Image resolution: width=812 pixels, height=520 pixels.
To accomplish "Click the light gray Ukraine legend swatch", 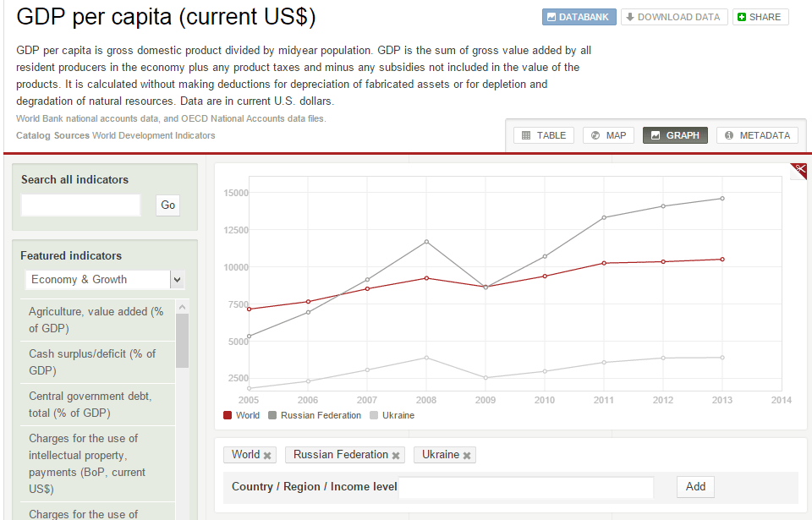I will point(374,415).
